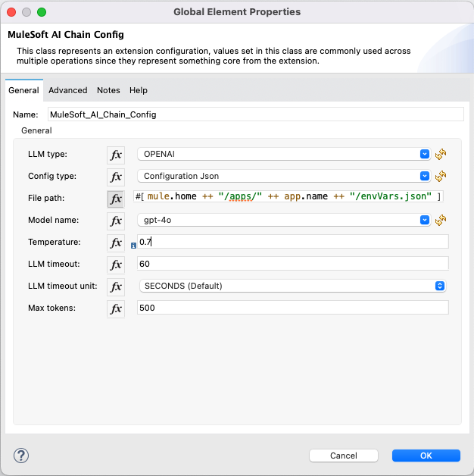The image size is (474, 476).
Task: Switch to the Advanced tab
Action: 68,90
